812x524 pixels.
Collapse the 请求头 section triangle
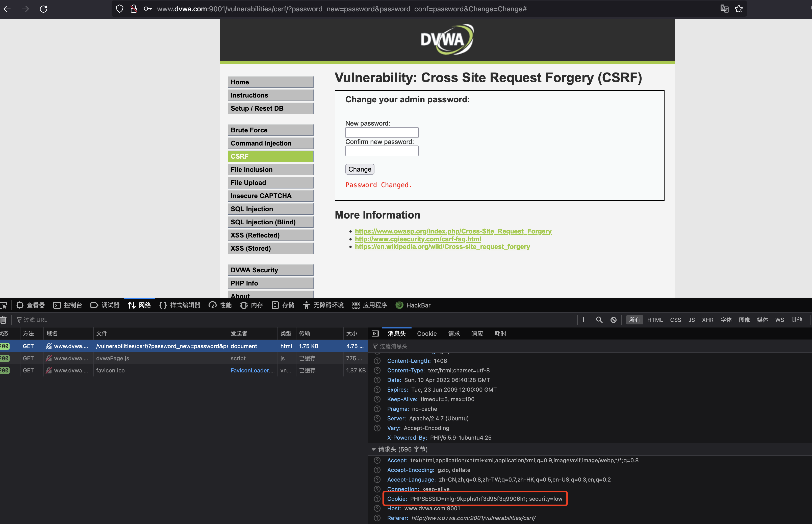[x=374, y=449]
